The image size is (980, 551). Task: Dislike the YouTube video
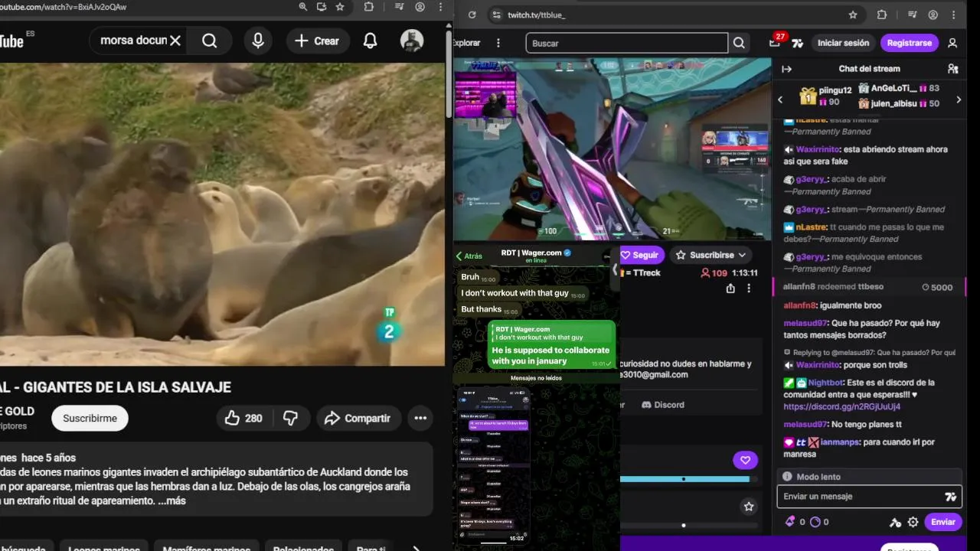290,418
